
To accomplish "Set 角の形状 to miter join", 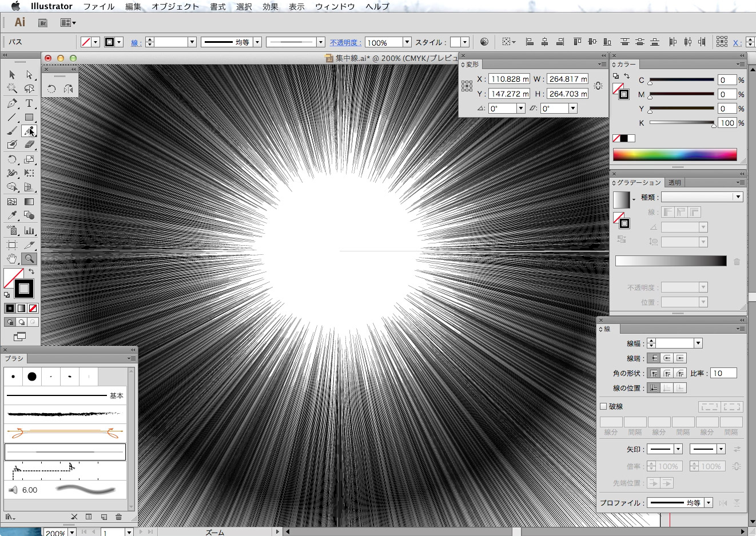I will click(654, 373).
